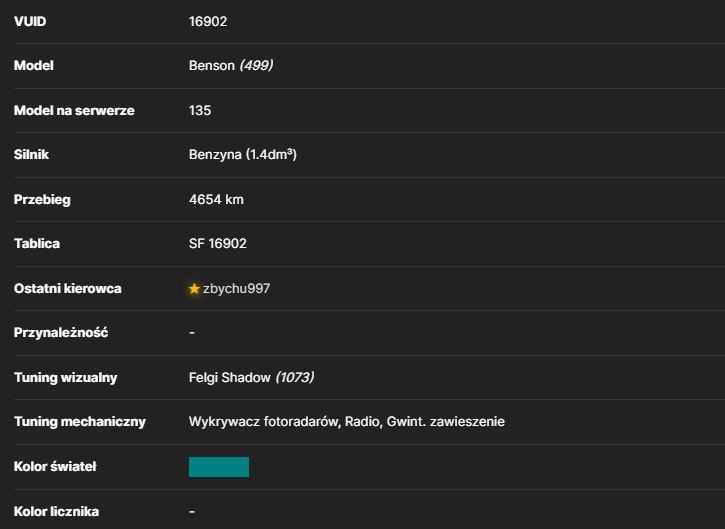Click the gold star next to zbychu997
725x529 pixels.
point(194,289)
